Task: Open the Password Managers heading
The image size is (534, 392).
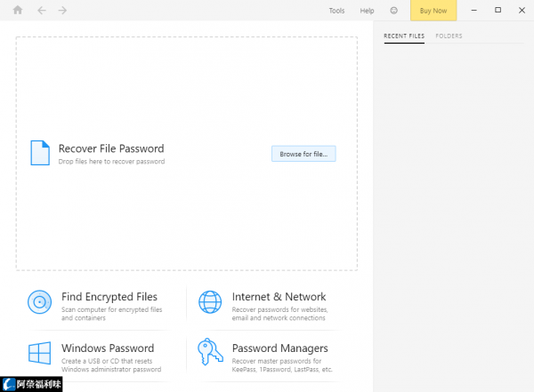Action: tap(280, 348)
